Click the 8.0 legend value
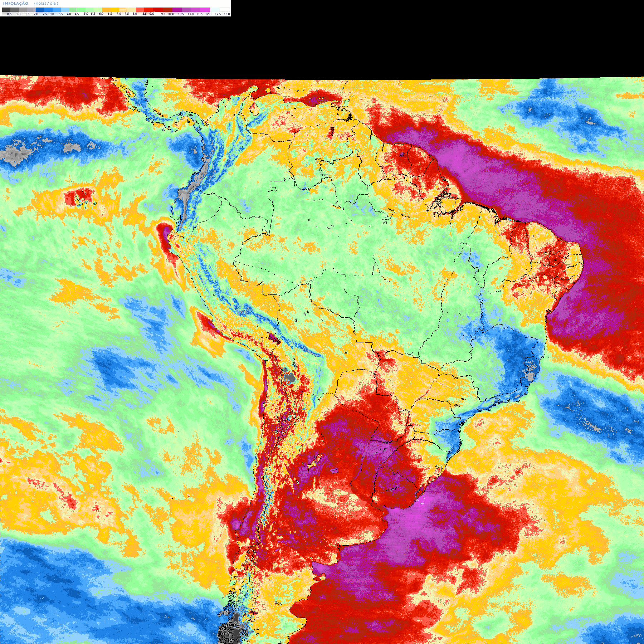Image resolution: width=644 pixels, height=644 pixels. (x=135, y=14)
